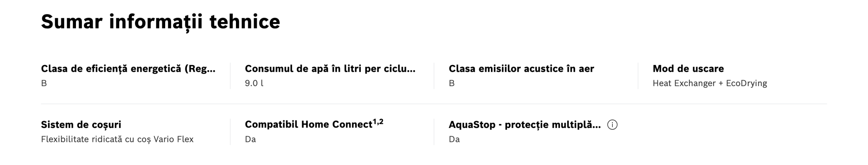Click the 'Da' value under AquaStop
Image resolution: width=868 pixels, height=165 pixels.
click(454, 139)
